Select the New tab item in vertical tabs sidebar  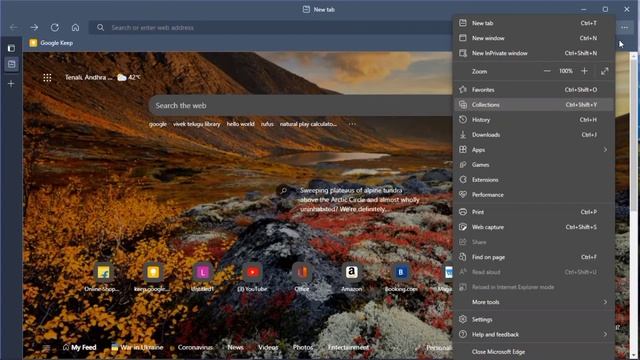(x=11, y=64)
